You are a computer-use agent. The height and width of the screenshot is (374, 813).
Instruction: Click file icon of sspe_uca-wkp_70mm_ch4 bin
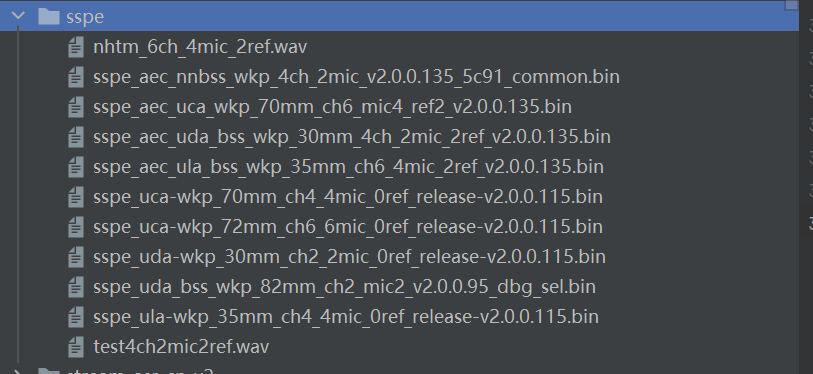click(76, 197)
